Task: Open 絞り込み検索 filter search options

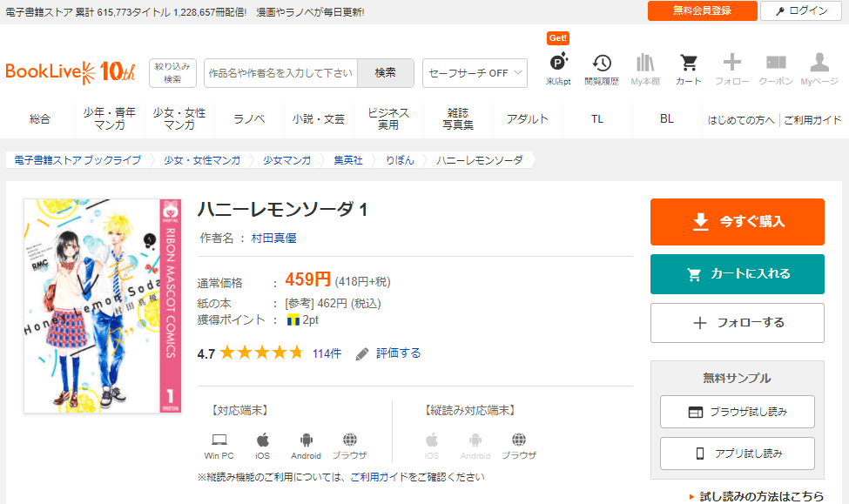Action: coord(173,73)
